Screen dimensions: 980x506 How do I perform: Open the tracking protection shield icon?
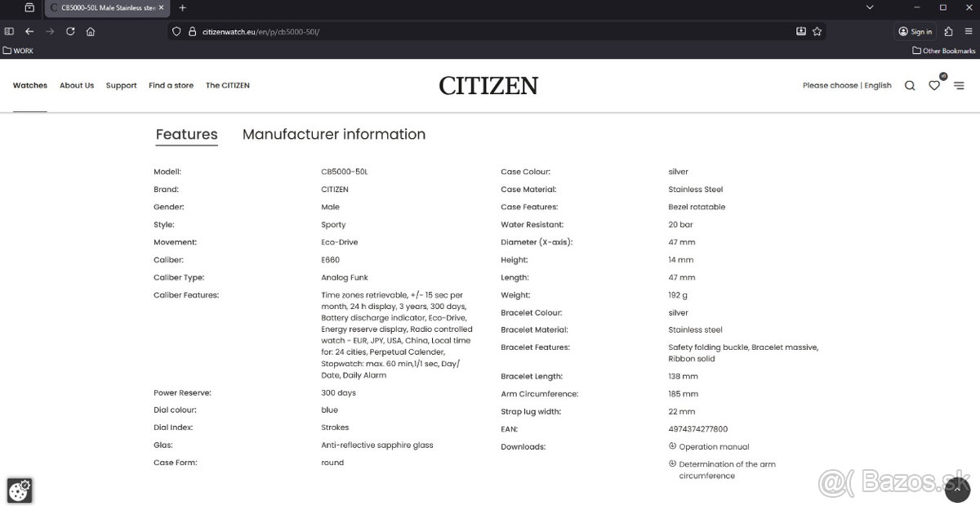(176, 31)
